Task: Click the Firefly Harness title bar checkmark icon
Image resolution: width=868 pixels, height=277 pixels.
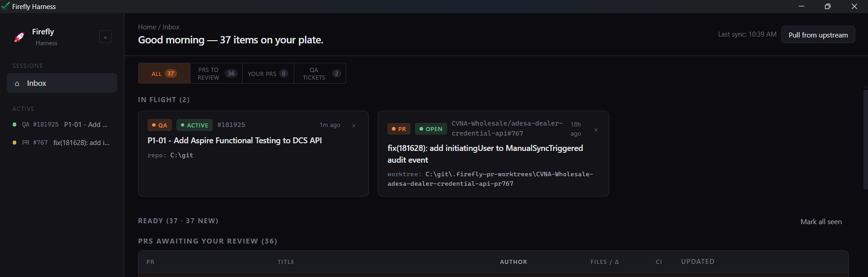Action: coord(5,6)
